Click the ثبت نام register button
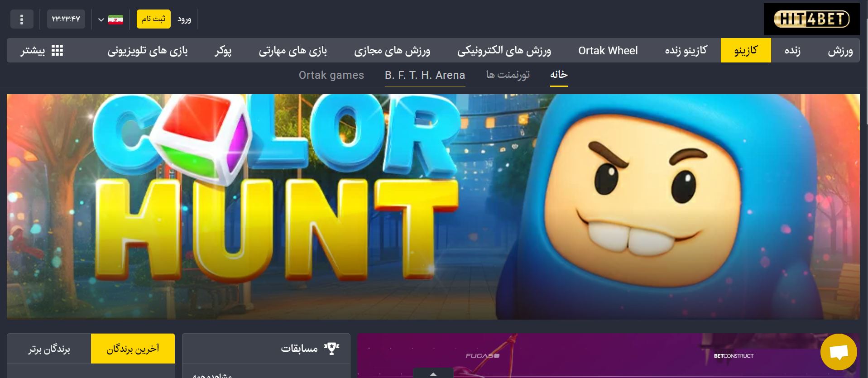 pyautogui.click(x=153, y=19)
